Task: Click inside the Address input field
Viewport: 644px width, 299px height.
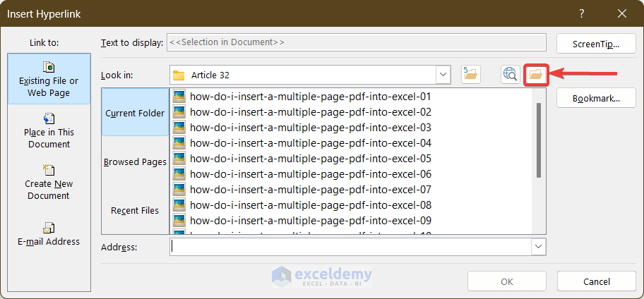Action: point(350,247)
